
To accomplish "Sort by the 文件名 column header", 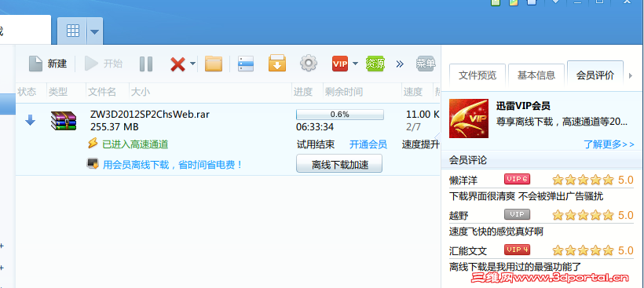I will 102,92.
